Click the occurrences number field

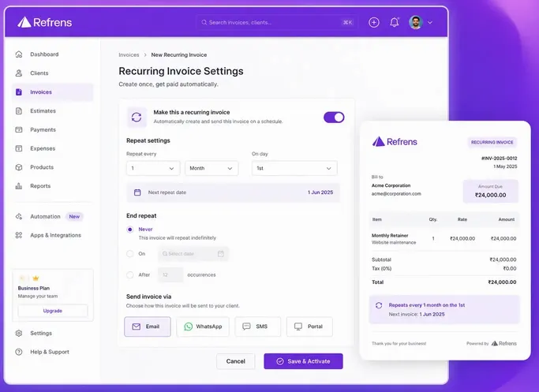(170, 274)
